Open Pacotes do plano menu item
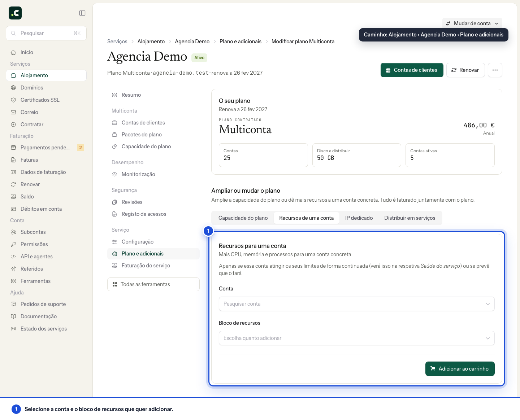This screenshot has width=520, height=420. 153,135
